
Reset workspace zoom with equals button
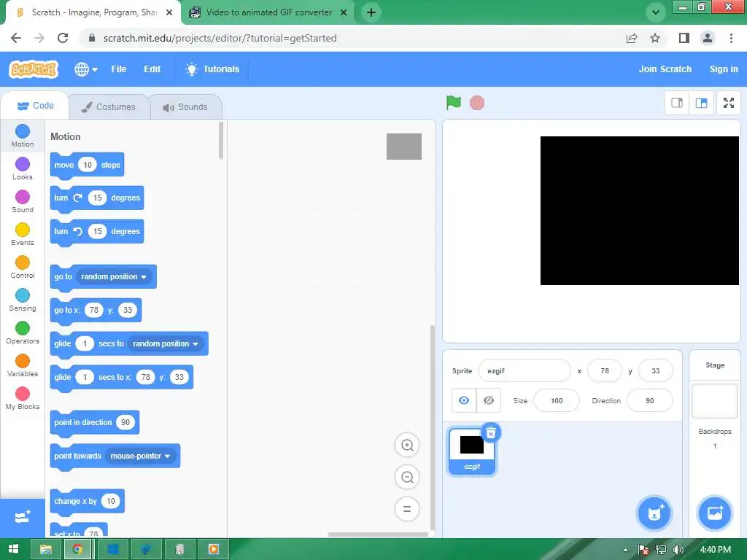click(407, 508)
